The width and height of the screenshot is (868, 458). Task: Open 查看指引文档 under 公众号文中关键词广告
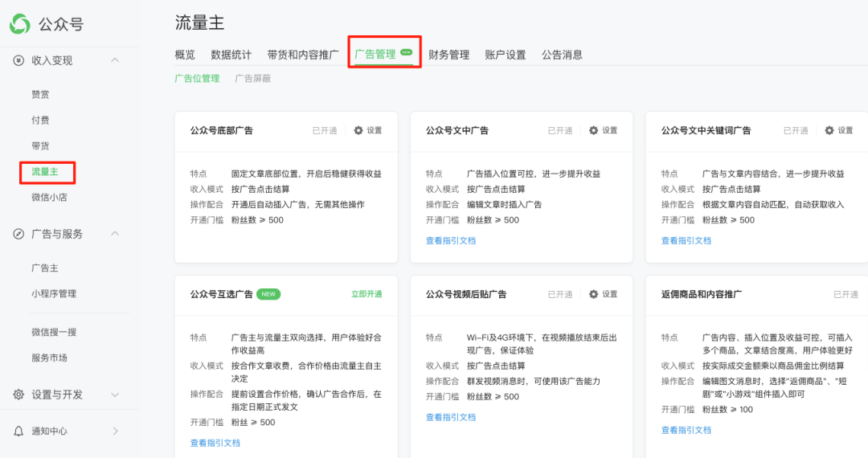pos(686,240)
